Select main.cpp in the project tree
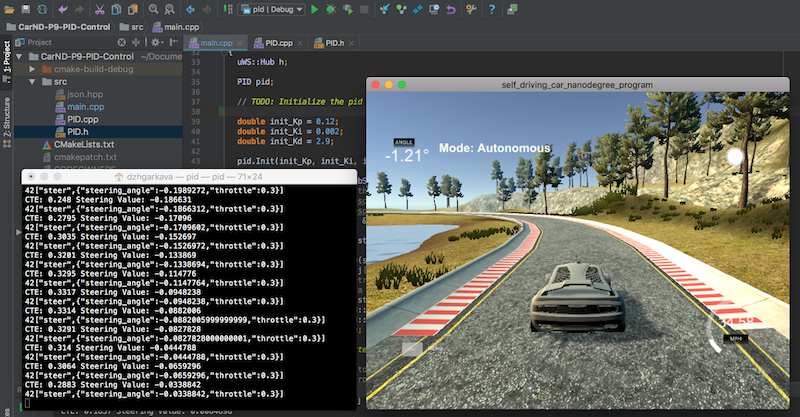Image resolution: width=800 pixels, height=417 pixels. 79,107
